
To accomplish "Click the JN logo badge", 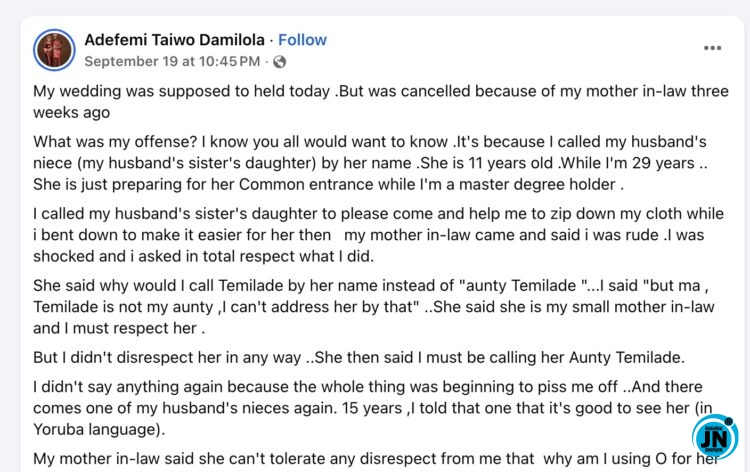I will click(715, 437).
